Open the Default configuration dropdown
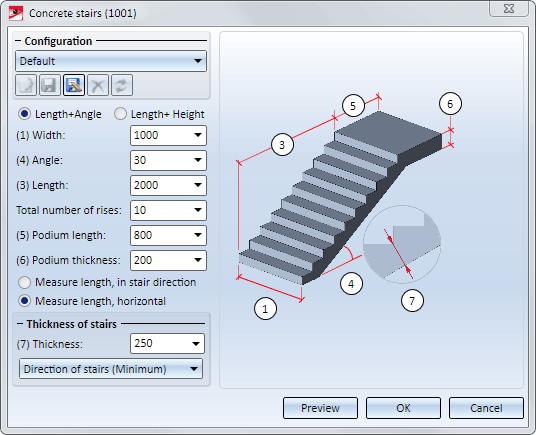536x435 pixels. point(111,61)
